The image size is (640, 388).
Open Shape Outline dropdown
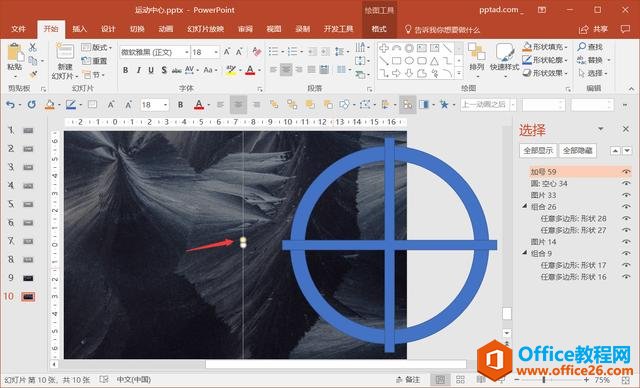[x=544, y=60]
